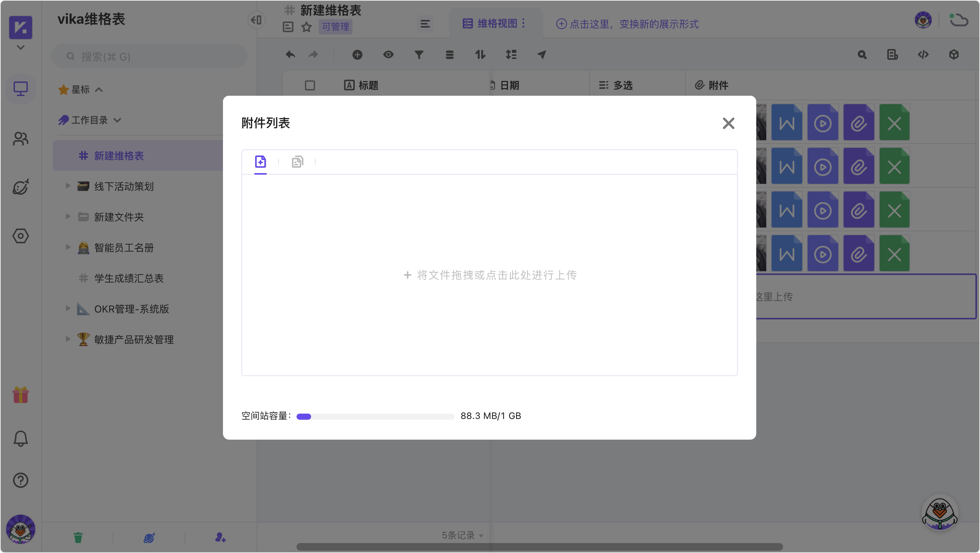
Task: Collapse the 星标 section
Action: point(99,89)
